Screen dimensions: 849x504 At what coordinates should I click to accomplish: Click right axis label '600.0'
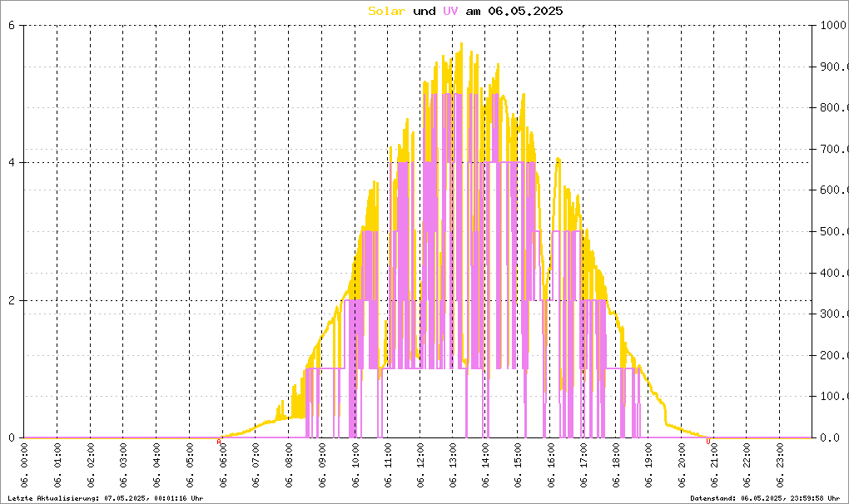click(834, 190)
